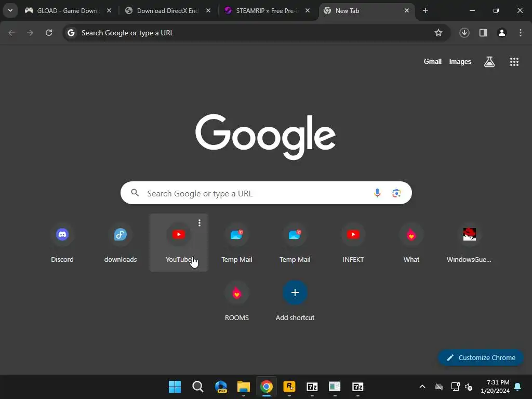Open the downloads shortcut
532x399 pixels.
[121, 243]
